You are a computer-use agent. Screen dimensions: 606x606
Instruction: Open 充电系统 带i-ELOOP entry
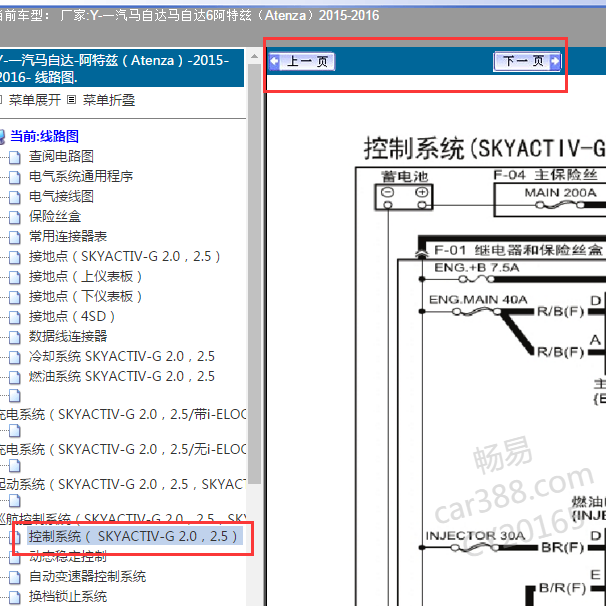[123, 414]
